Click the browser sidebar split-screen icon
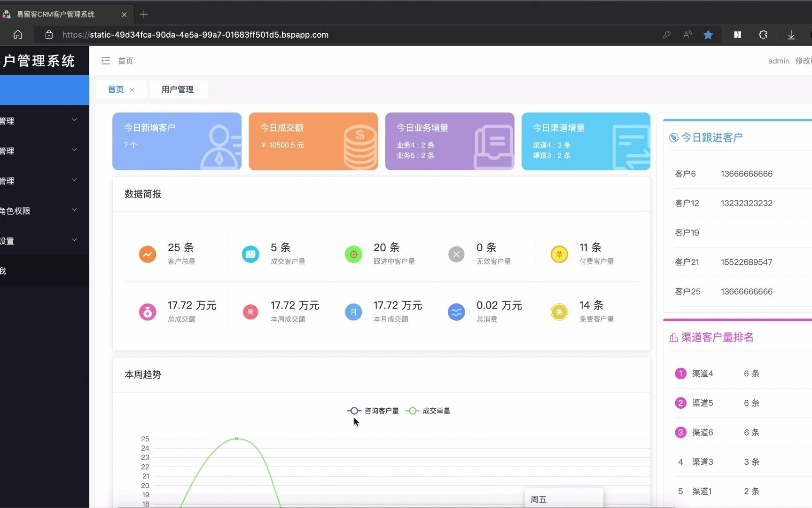 tap(737, 35)
